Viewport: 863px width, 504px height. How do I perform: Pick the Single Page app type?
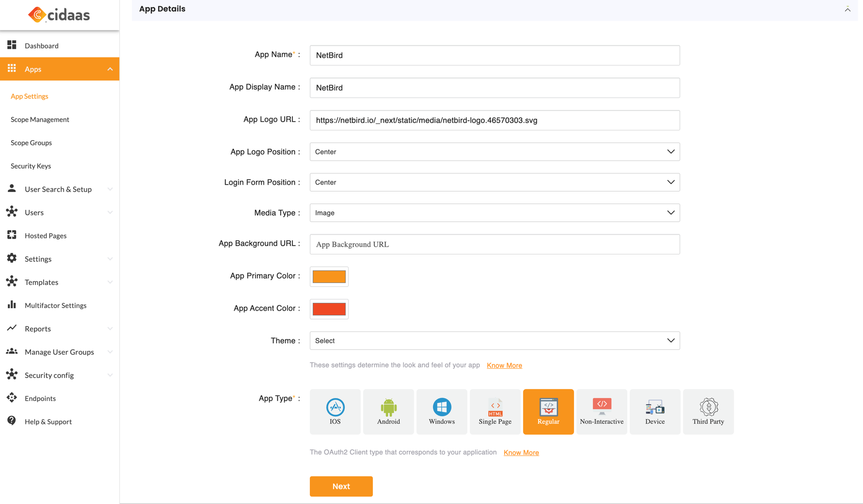(495, 411)
